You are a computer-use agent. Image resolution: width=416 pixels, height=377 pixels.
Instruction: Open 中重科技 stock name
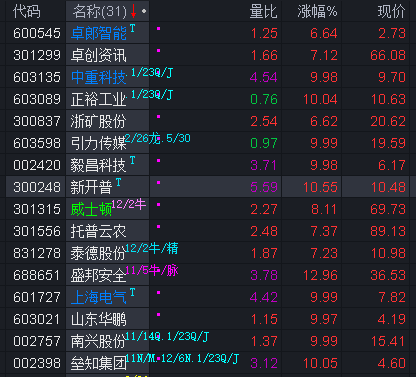pyautogui.click(x=99, y=77)
